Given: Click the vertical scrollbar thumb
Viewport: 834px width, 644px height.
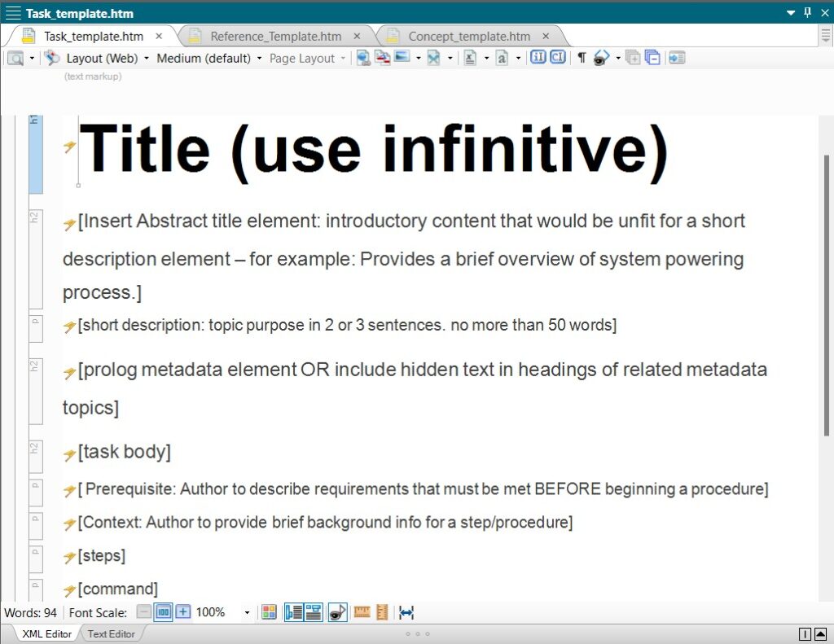Looking at the screenshot, I should (826, 296).
